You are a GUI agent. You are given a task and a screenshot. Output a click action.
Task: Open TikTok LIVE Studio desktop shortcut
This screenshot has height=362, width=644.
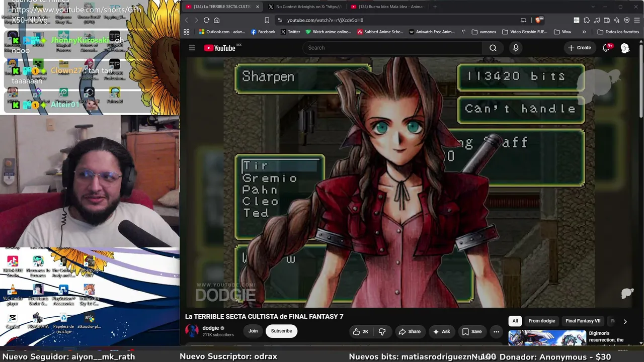point(13,266)
